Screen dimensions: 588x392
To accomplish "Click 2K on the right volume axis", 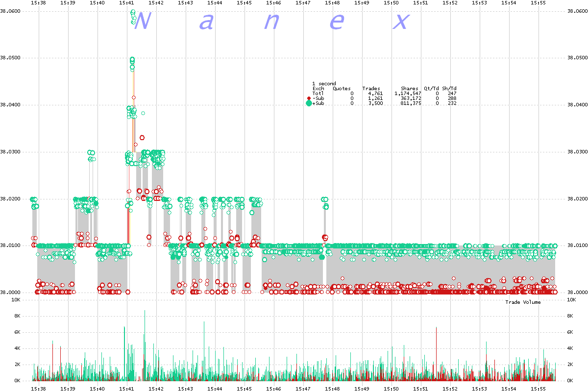I will coord(570,365).
